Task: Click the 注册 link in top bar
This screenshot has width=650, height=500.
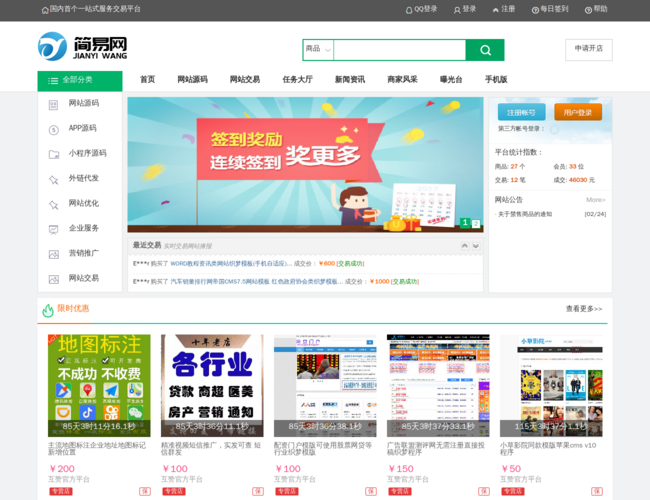Action: coord(504,9)
